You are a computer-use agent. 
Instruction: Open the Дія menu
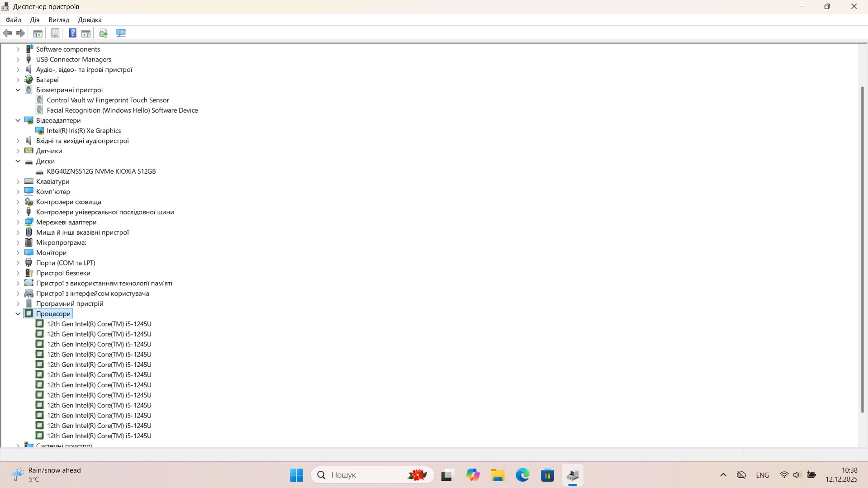(x=34, y=20)
